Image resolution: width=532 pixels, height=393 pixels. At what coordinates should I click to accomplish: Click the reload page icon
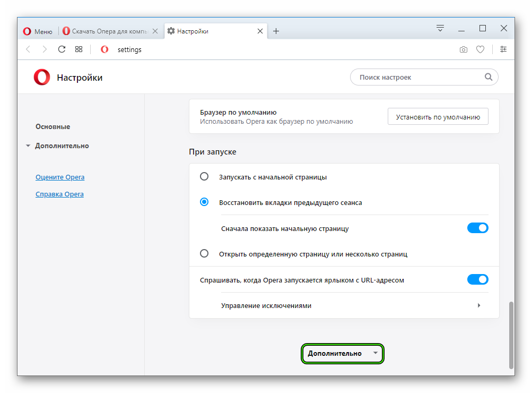(x=62, y=49)
